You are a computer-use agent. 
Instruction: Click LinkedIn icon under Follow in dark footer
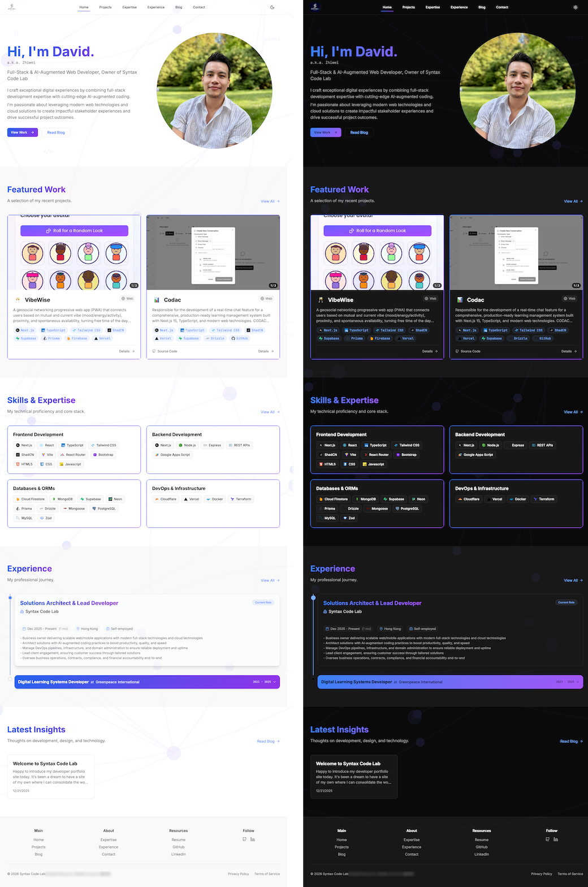coord(556,839)
